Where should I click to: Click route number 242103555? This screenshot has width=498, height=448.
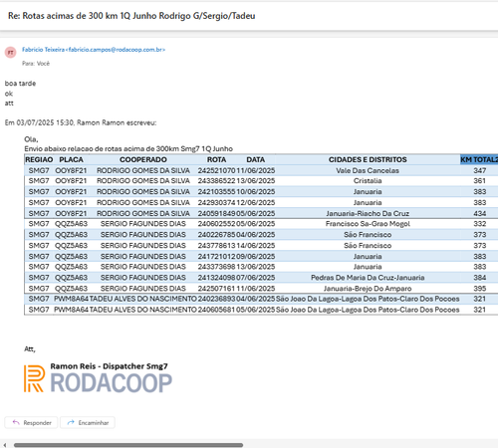pyautogui.click(x=216, y=192)
